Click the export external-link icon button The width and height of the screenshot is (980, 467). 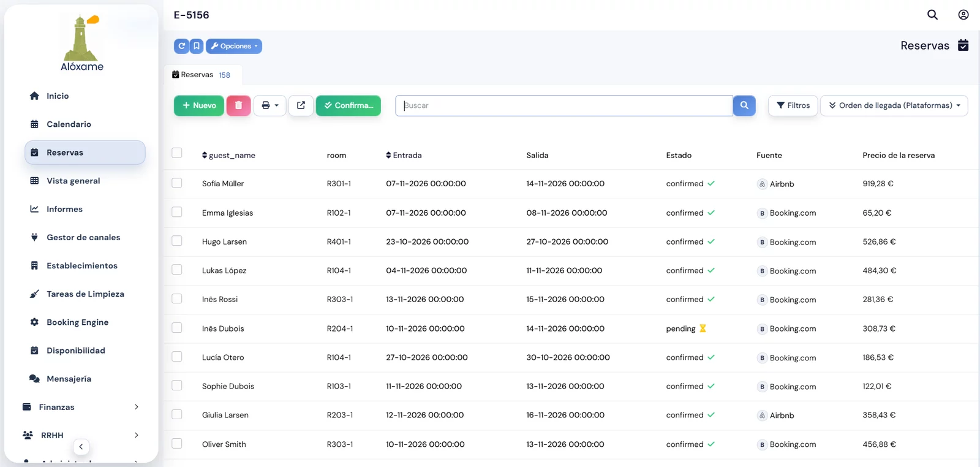coord(301,105)
